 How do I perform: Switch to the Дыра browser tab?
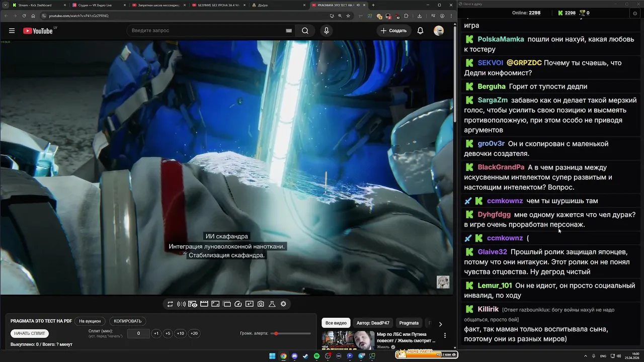(278, 5)
